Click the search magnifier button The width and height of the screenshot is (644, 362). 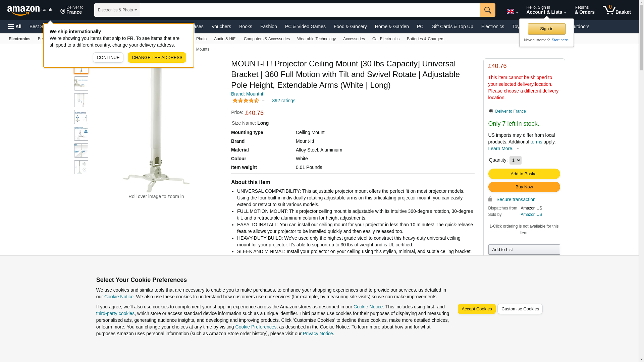[488, 10]
